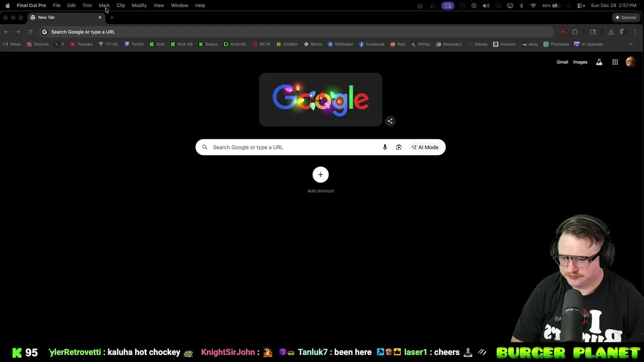This screenshot has height=362, width=644.
Task: Open the Gmail bookmark
Action: pyautogui.click(x=12, y=44)
